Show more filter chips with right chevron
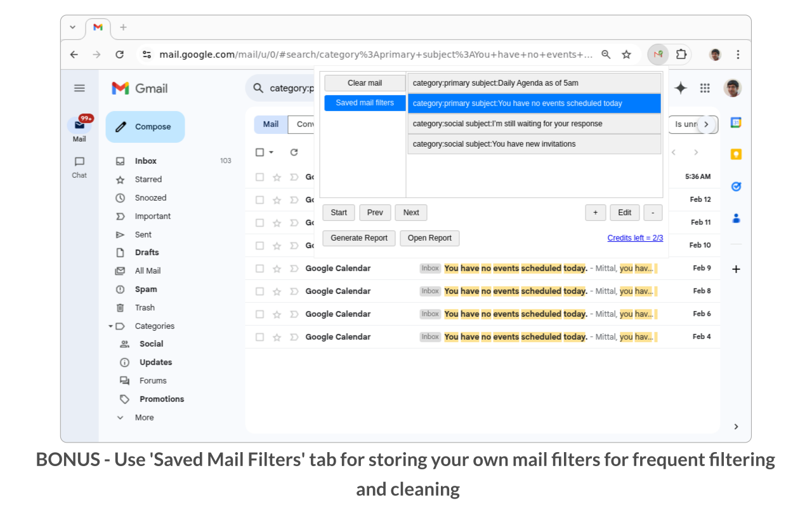The image size is (812, 508). (706, 124)
